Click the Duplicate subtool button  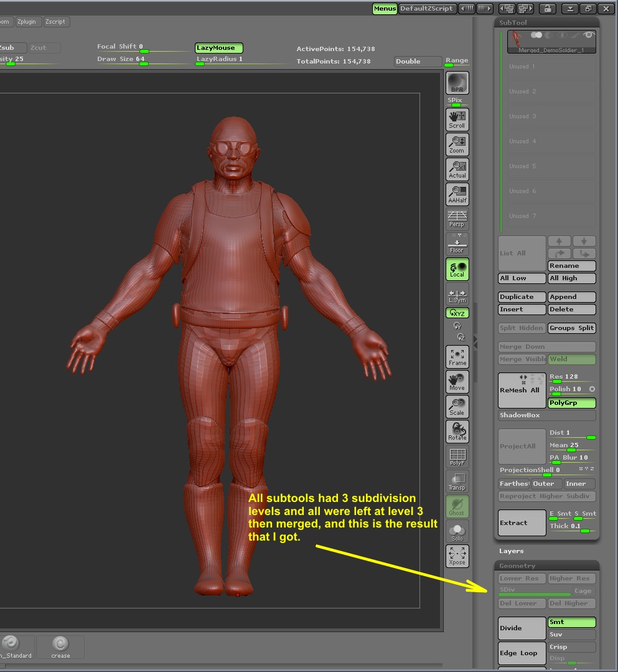click(x=522, y=297)
